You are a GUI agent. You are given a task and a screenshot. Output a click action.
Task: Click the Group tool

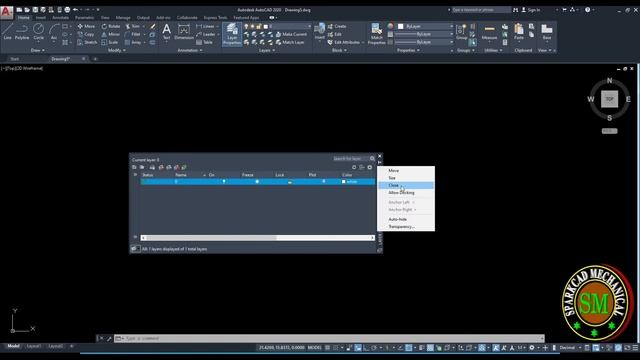click(462, 31)
